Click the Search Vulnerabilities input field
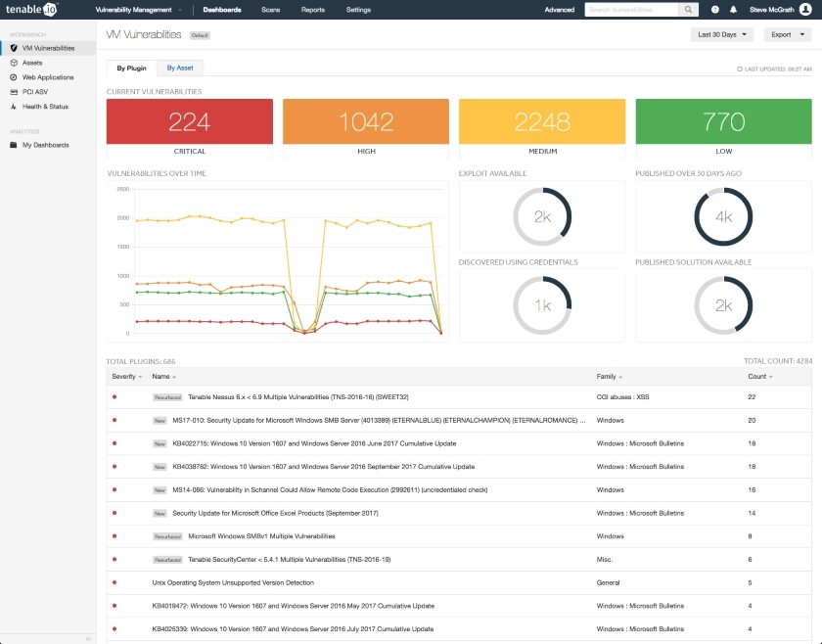The width and height of the screenshot is (822, 644). (632, 10)
